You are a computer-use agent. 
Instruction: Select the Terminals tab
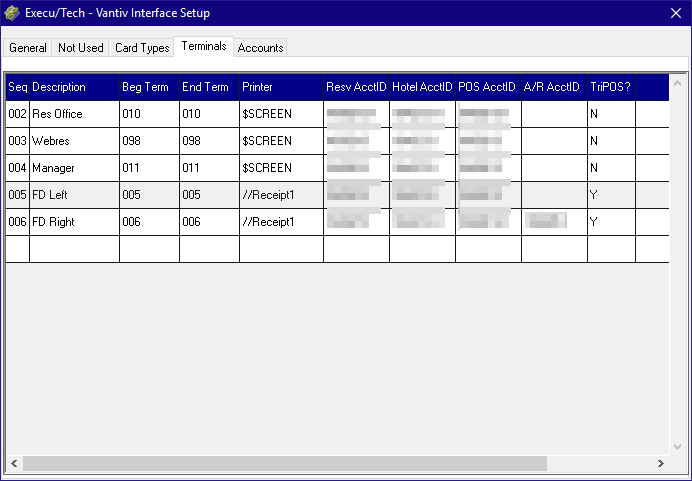click(x=204, y=46)
